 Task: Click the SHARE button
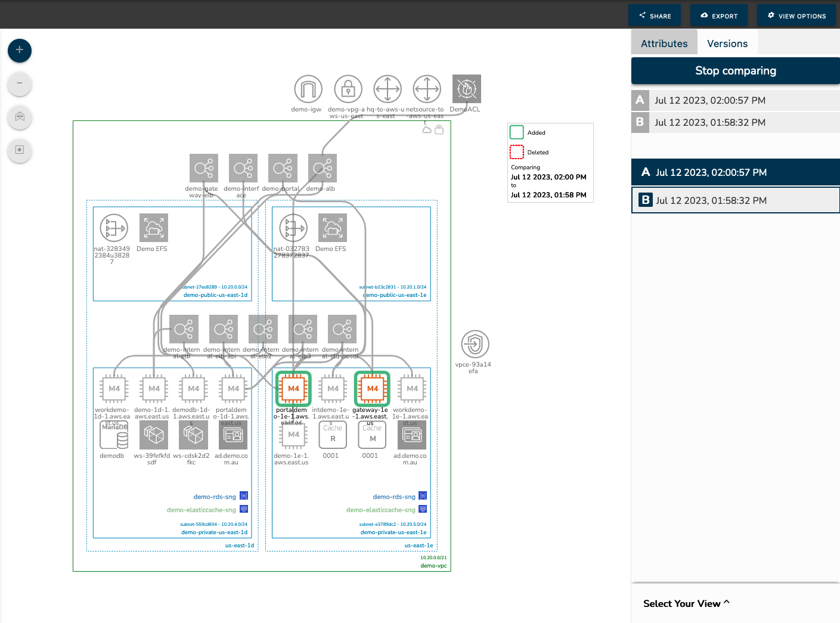click(x=654, y=16)
